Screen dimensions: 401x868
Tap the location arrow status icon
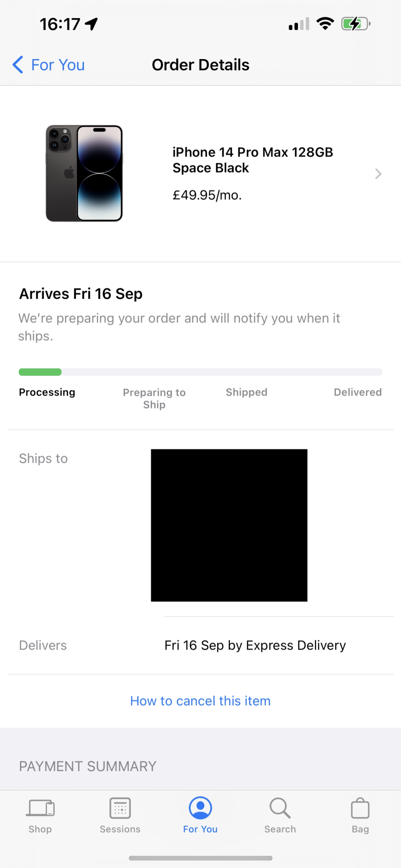[x=91, y=24]
